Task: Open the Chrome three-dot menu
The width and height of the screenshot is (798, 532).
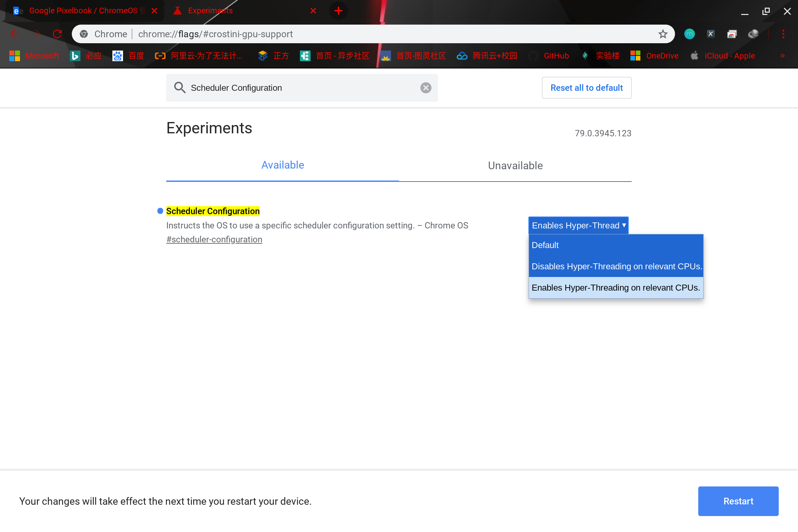Action: [783, 34]
